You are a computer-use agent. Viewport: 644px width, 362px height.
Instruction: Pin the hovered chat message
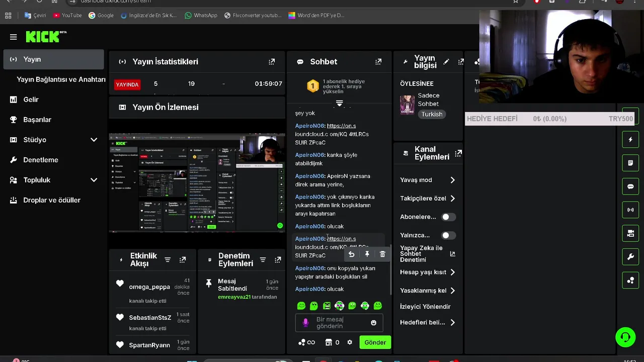(367, 254)
